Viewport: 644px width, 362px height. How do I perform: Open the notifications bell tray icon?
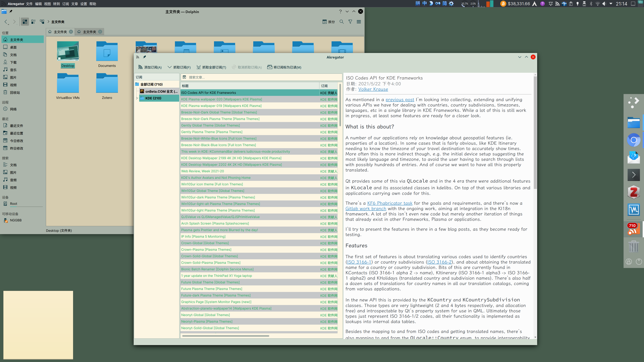click(x=550, y=4)
